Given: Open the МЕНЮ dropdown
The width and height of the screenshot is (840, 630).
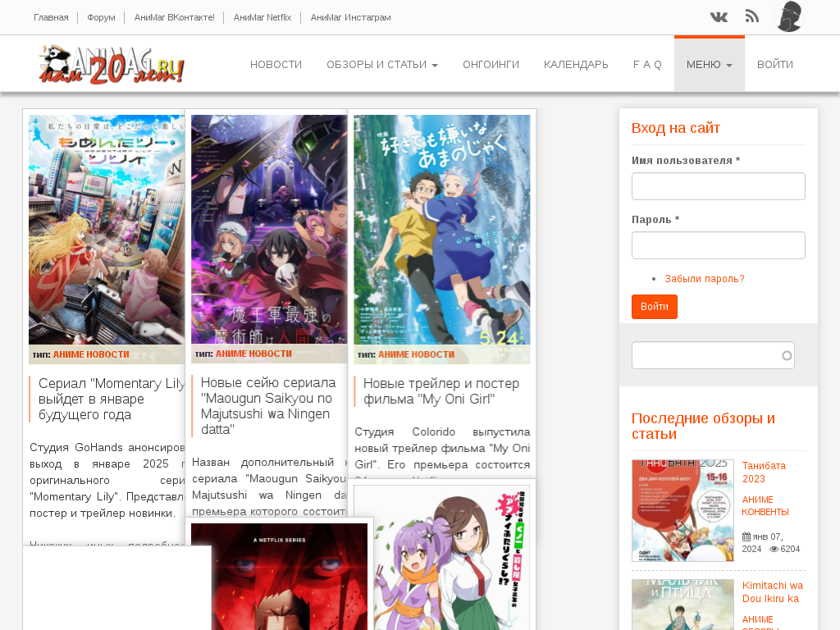Looking at the screenshot, I should pos(710,64).
